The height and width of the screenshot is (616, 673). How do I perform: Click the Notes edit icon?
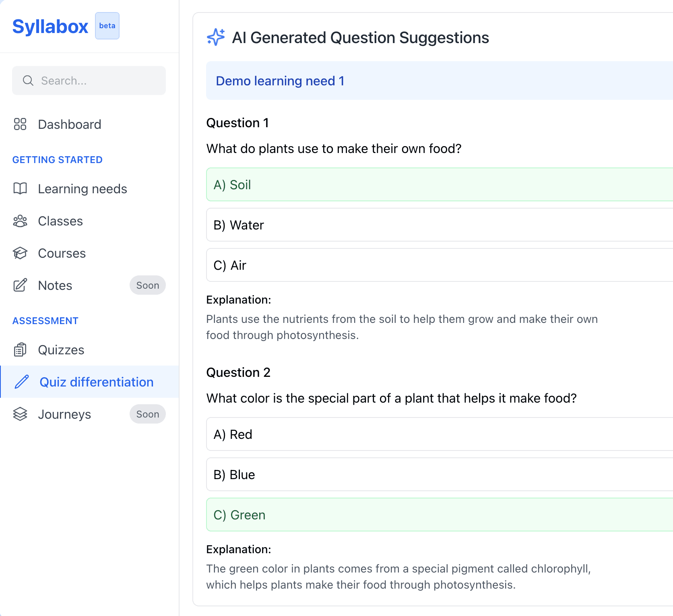click(x=20, y=285)
